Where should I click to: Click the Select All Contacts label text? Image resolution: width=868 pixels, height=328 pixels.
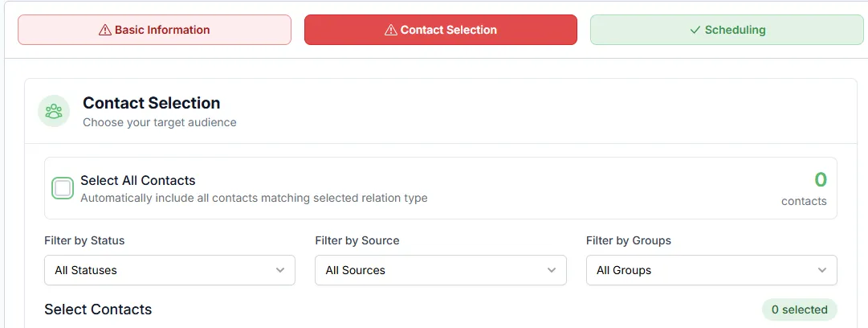(138, 181)
